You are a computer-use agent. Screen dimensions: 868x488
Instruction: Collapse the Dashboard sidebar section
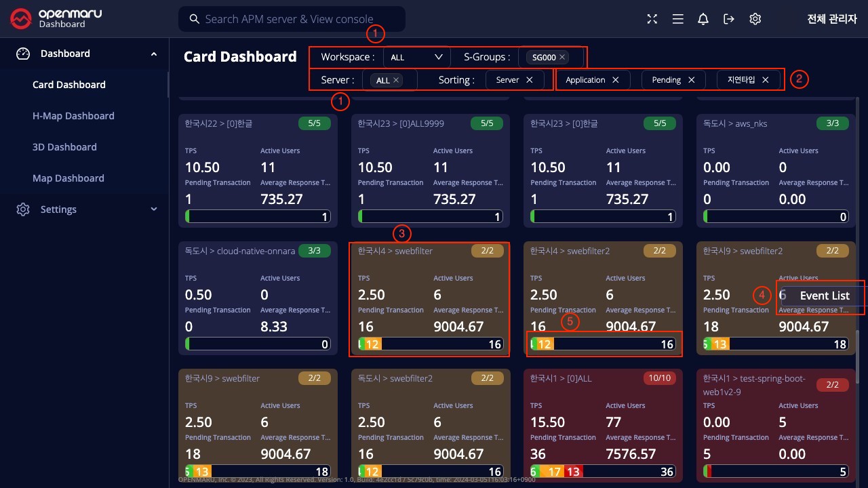coord(154,54)
